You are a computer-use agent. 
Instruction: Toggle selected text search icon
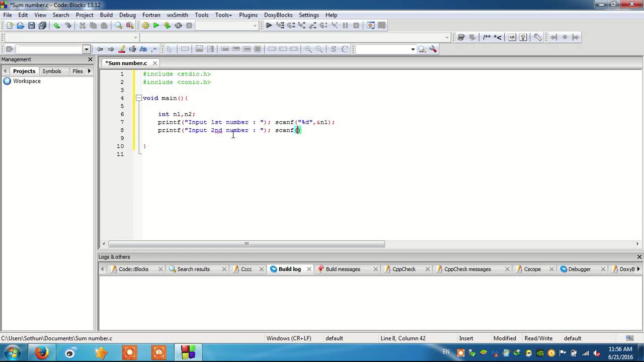(x=133, y=49)
